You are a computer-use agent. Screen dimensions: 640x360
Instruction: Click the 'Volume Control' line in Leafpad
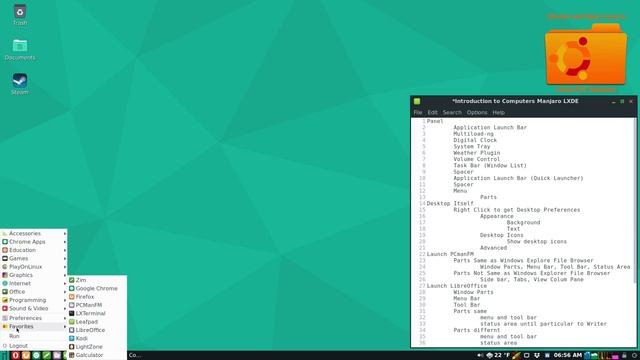476,159
